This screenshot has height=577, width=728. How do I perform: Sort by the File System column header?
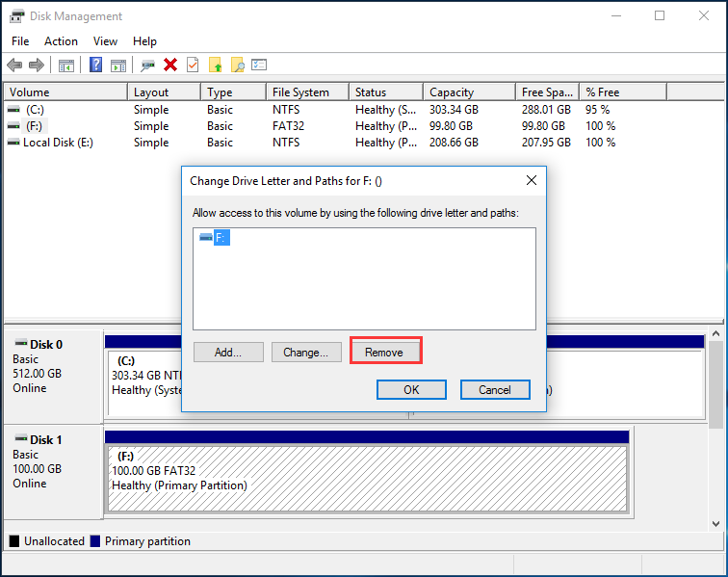[x=308, y=92]
